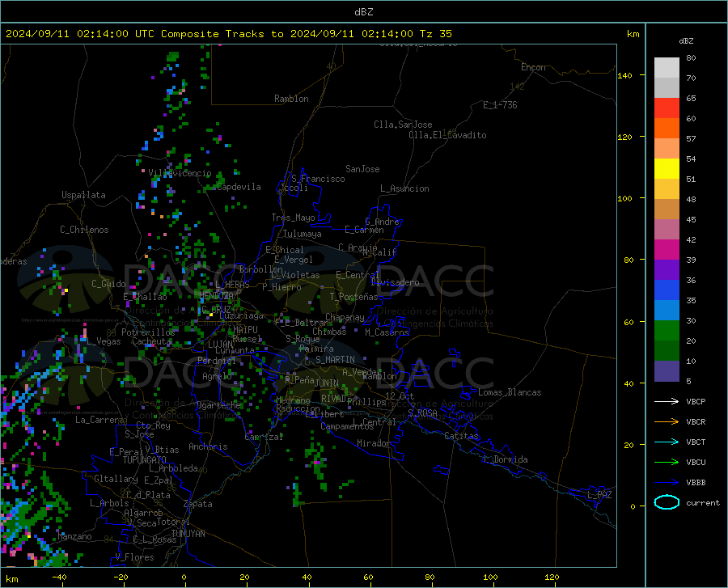Click the cyan 'current' ellipse legend icon
Screen dimensions: 728x588
point(667,502)
